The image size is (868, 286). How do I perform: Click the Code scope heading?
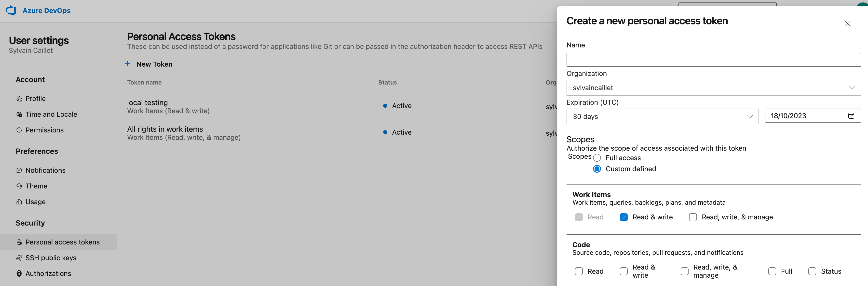(x=581, y=245)
